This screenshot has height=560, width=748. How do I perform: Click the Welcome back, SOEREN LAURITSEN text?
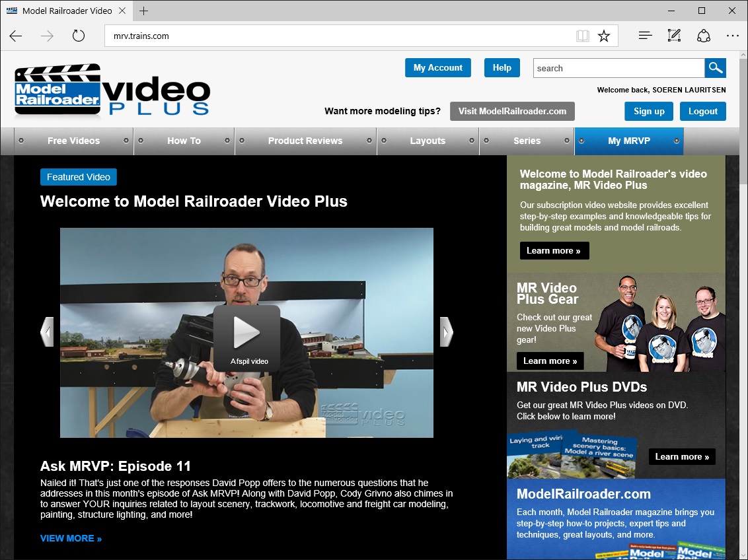click(x=661, y=90)
